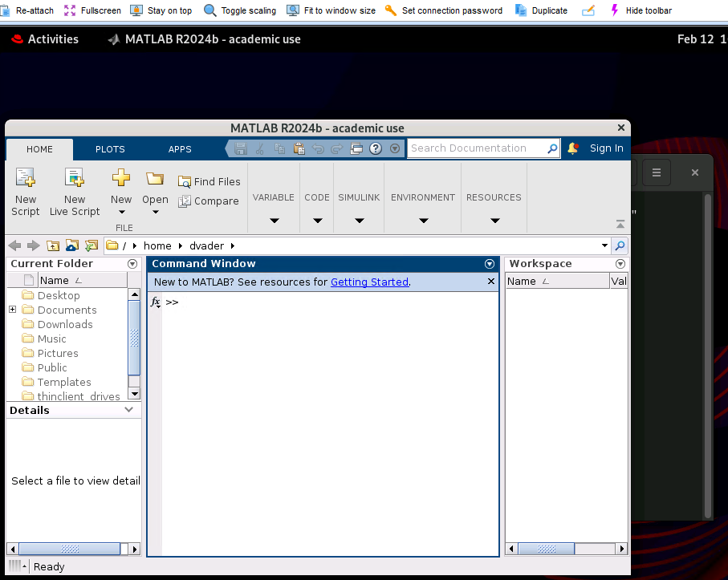This screenshot has width=728, height=580.
Task: Go up one folder level
Action: click(x=53, y=245)
